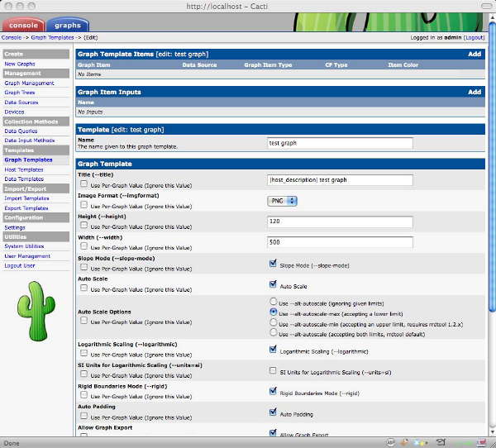Select --alt-autoscale-min accepting upper limit radio
Image resolution: width=496 pixels, height=448 pixels.
coord(274,322)
